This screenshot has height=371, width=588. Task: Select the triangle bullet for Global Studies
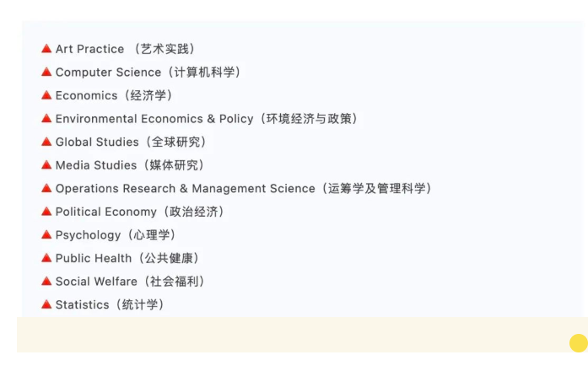point(46,142)
